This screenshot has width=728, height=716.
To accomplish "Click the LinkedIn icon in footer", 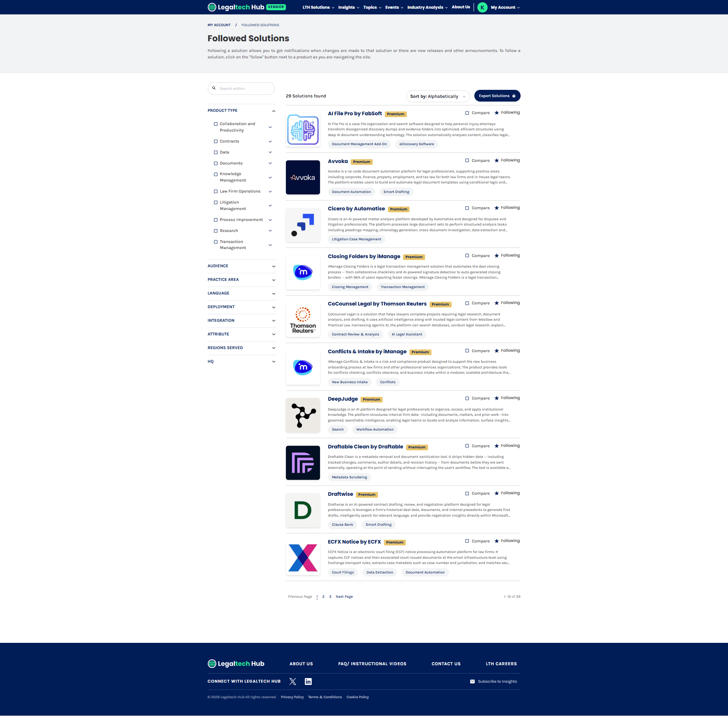I will click(x=308, y=682).
